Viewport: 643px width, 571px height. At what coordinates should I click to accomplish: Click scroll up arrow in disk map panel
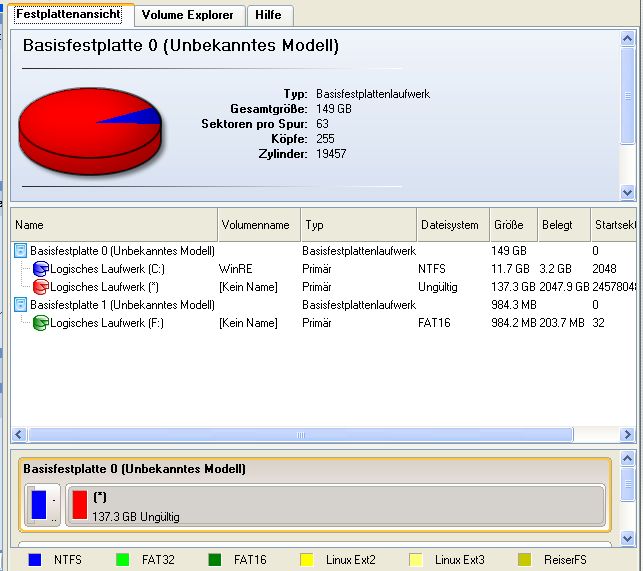pos(627,458)
